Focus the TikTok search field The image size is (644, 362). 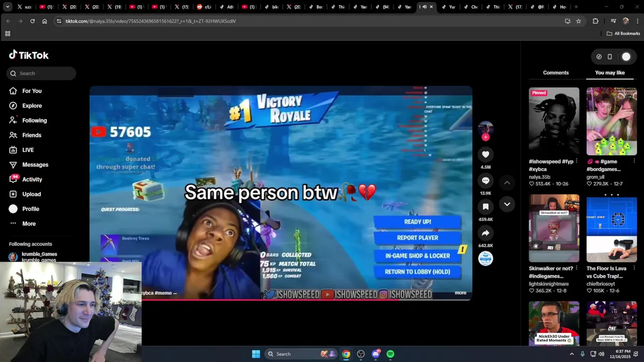pos(41,73)
